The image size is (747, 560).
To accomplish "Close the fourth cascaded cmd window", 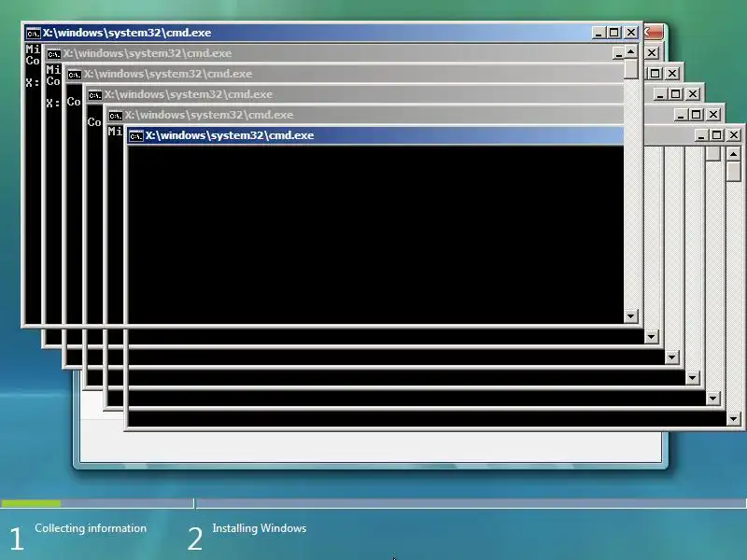I will (693, 94).
